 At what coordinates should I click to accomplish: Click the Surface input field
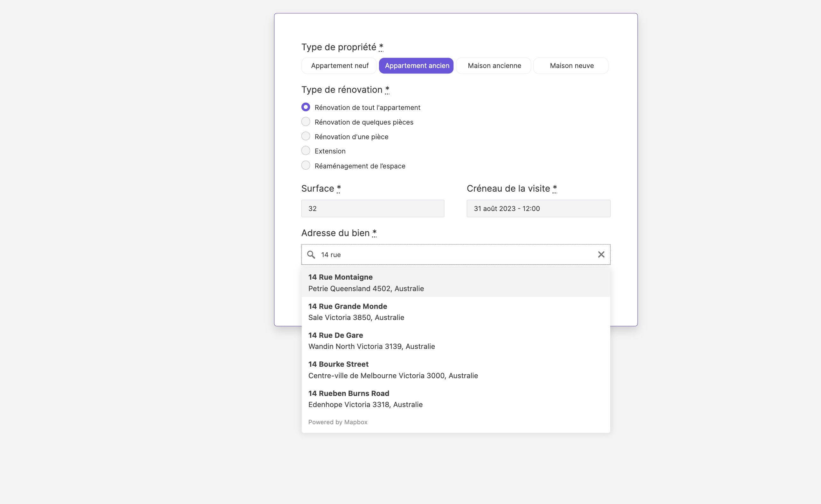pos(372,209)
